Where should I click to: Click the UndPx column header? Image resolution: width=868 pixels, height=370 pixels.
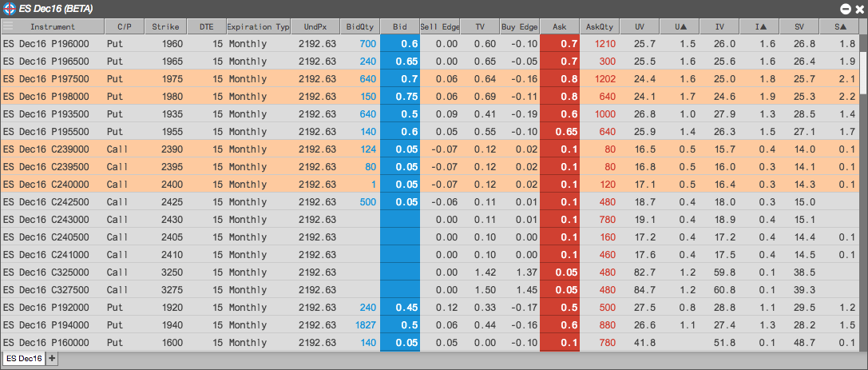[x=315, y=26]
